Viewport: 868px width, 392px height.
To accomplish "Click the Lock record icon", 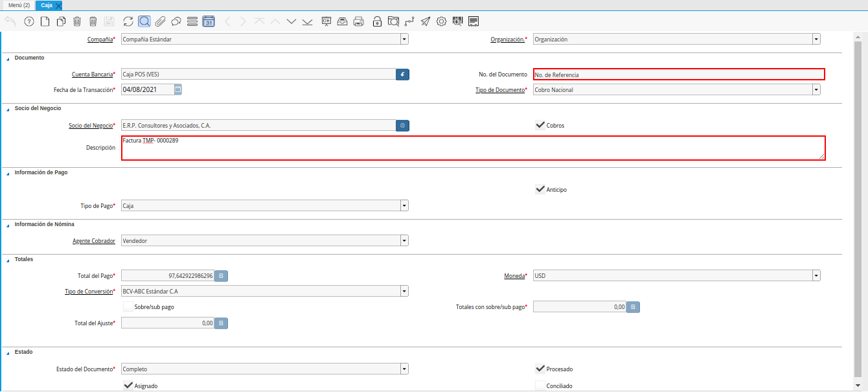I will 377,21.
